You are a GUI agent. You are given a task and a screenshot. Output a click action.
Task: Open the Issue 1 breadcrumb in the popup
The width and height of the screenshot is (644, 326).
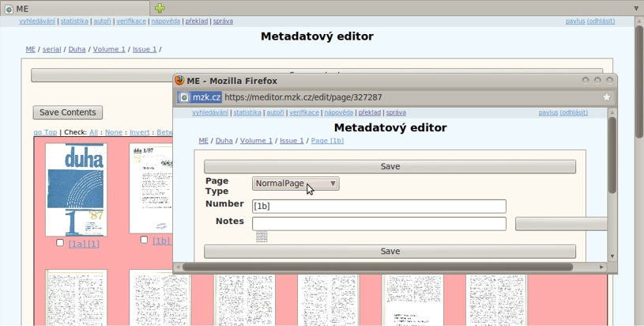click(x=292, y=141)
